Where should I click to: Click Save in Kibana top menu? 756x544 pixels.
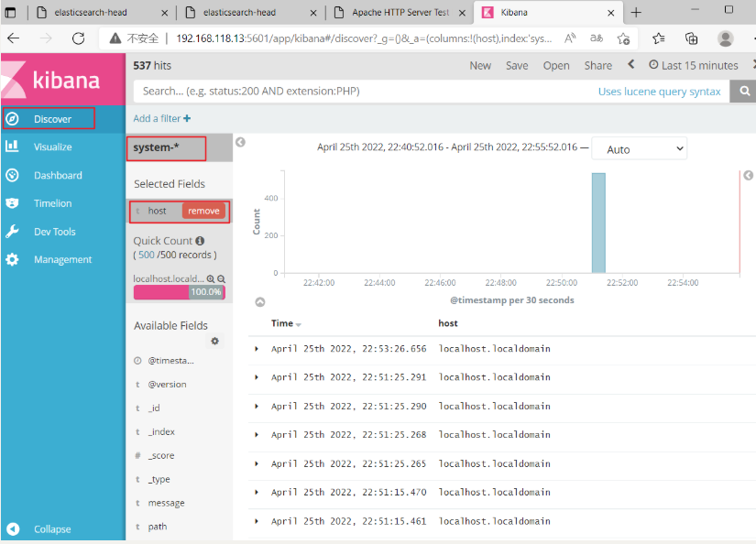[517, 66]
